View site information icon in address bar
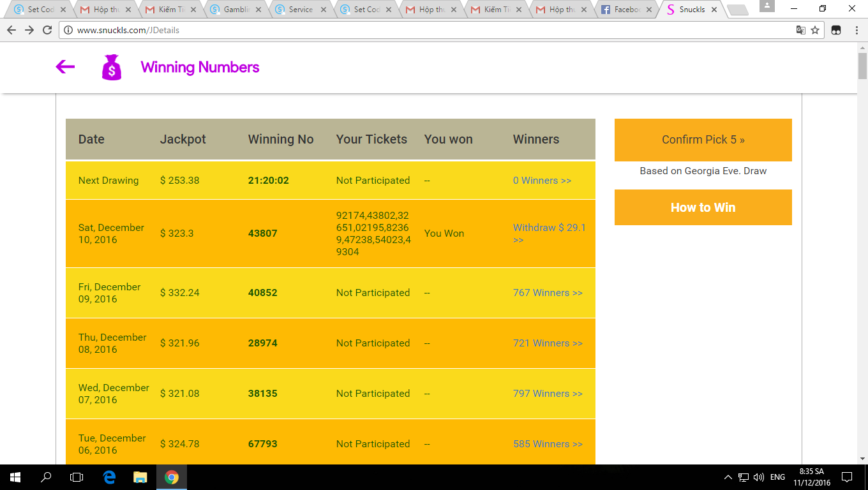The image size is (868, 490). (x=69, y=30)
